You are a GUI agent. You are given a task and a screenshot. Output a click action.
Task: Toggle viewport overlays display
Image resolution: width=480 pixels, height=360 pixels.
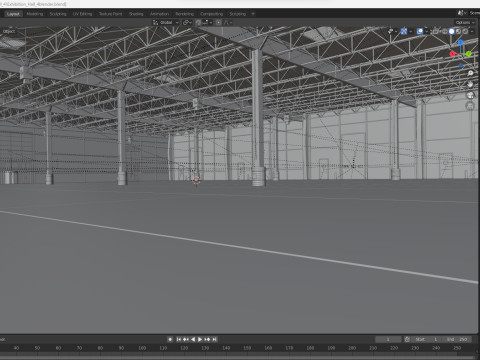(x=420, y=31)
